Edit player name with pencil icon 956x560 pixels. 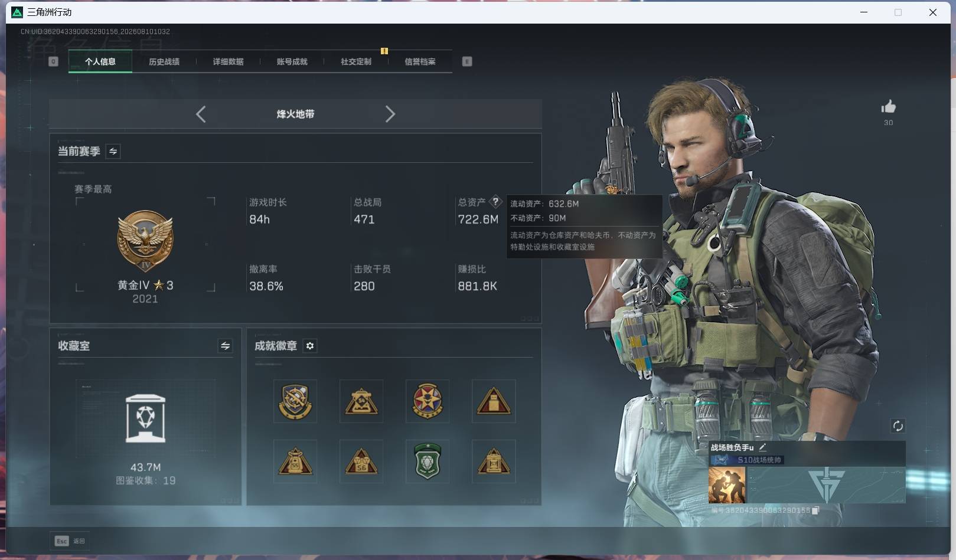click(762, 447)
